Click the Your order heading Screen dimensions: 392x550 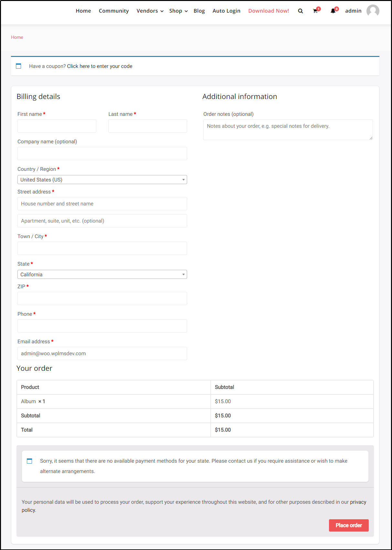click(34, 368)
